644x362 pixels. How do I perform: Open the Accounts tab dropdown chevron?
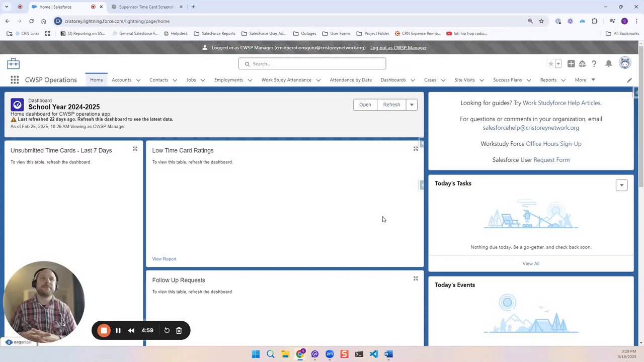(x=138, y=80)
